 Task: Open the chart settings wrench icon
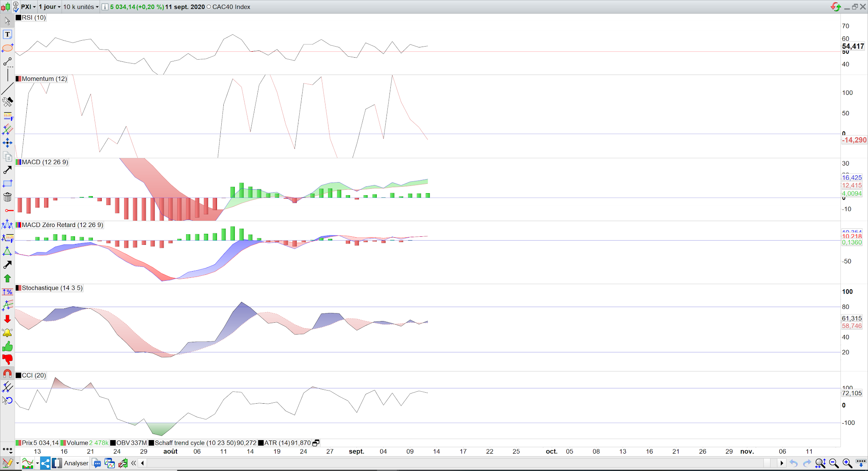(x=123, y=463)
